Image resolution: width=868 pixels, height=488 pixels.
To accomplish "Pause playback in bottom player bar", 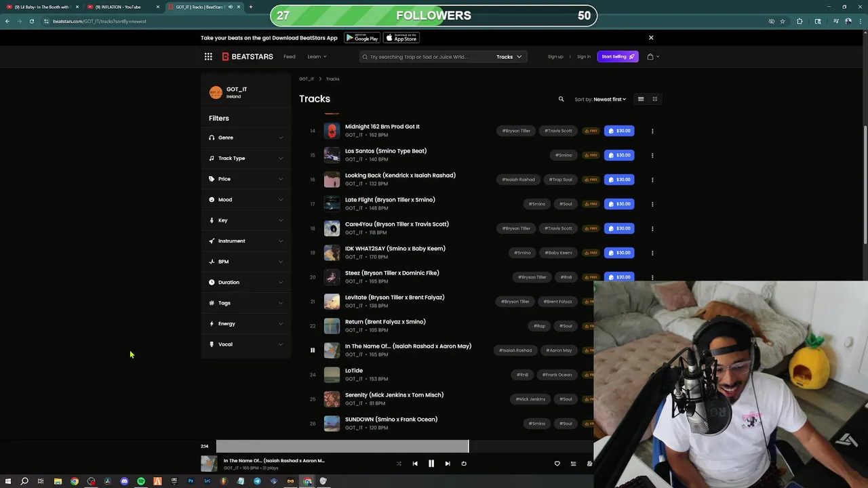I will point(431,464).
